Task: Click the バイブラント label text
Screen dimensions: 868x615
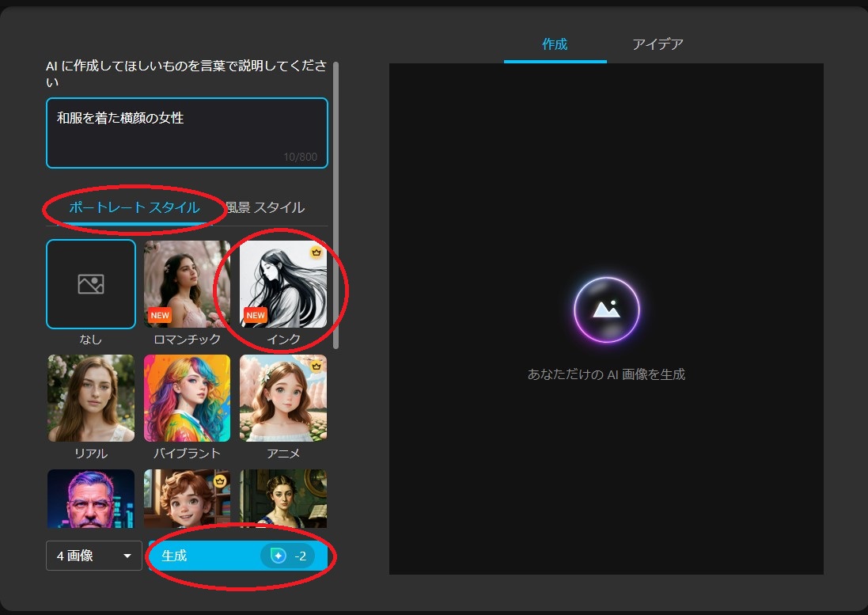Action: click(187, 454)
